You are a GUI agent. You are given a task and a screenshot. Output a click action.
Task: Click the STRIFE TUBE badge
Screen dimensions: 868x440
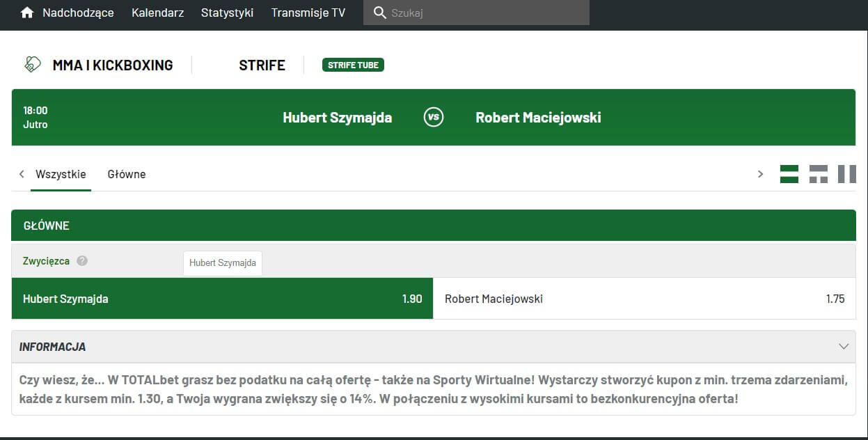pos(353,65)
